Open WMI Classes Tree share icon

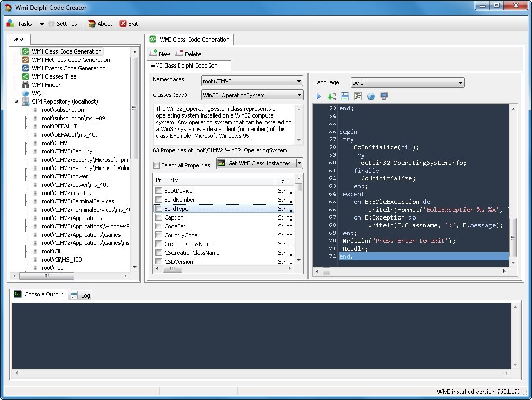pyautogui.click(x=25, y=76)
